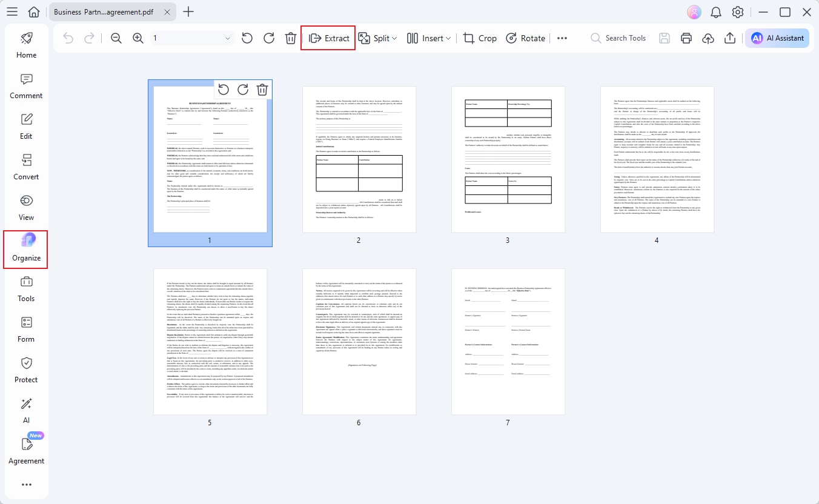Rotate page 1 right via thumbnail overlay
The width and height of the screenshot is (819, 504).
[243, 90]
